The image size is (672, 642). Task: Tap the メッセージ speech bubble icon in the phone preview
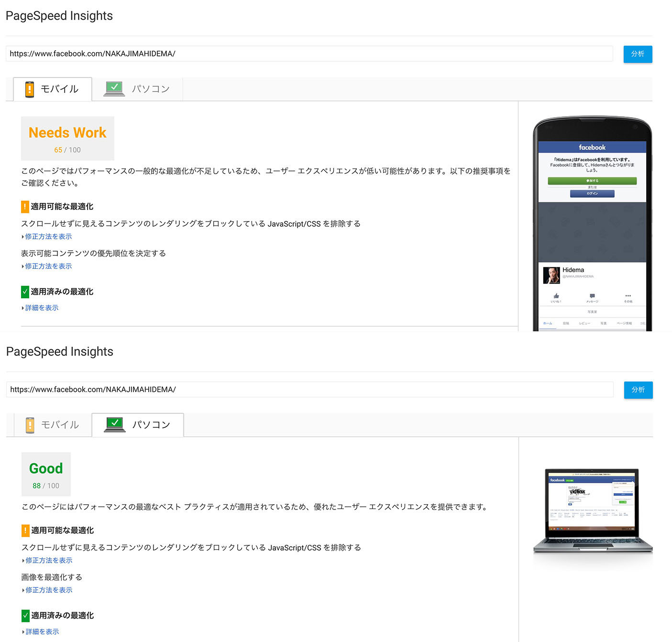tap(592, 297)
